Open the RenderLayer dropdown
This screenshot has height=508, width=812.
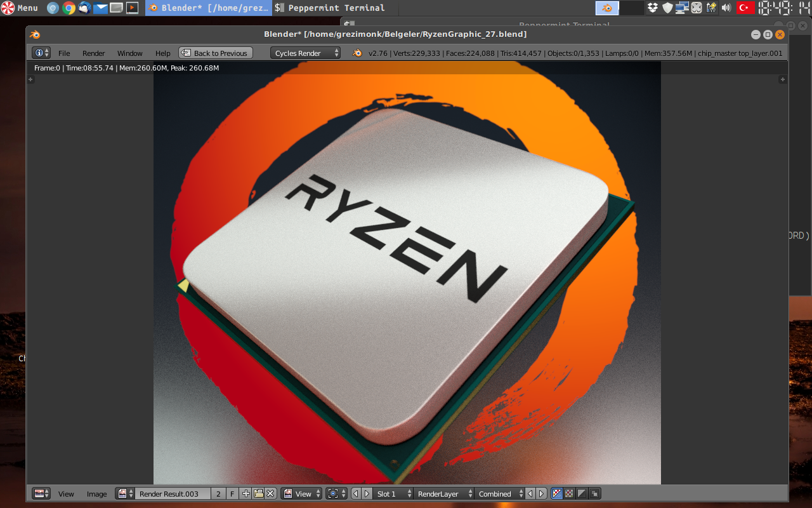443,493
